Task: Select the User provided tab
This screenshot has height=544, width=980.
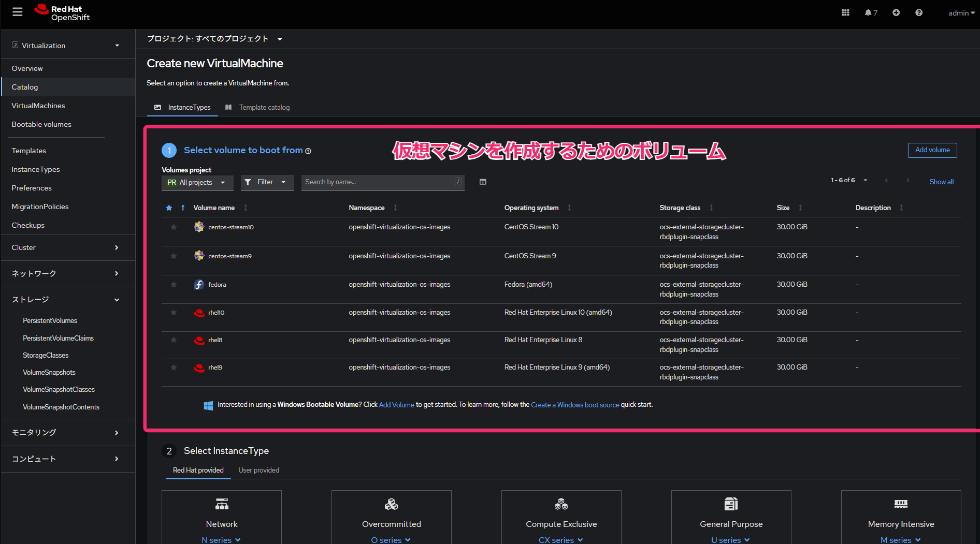Action: (259, 470)
